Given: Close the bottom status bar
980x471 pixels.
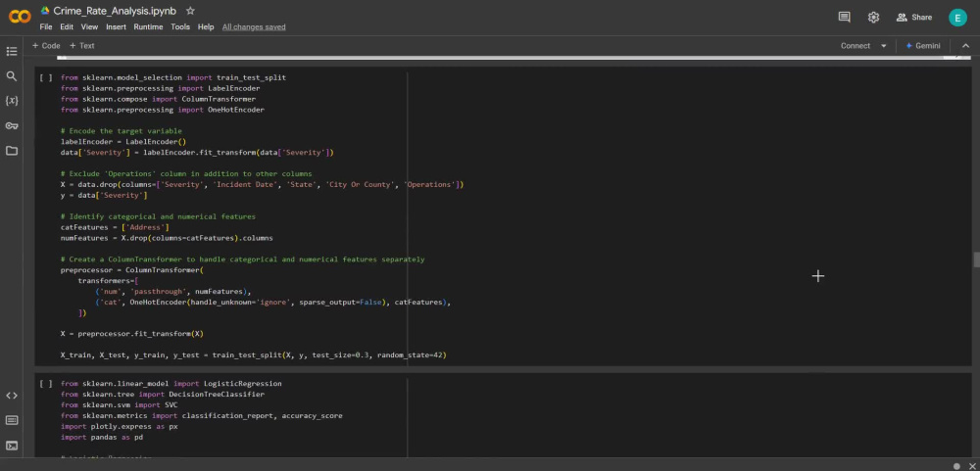Looking at the screenshot, I should 972,465.
